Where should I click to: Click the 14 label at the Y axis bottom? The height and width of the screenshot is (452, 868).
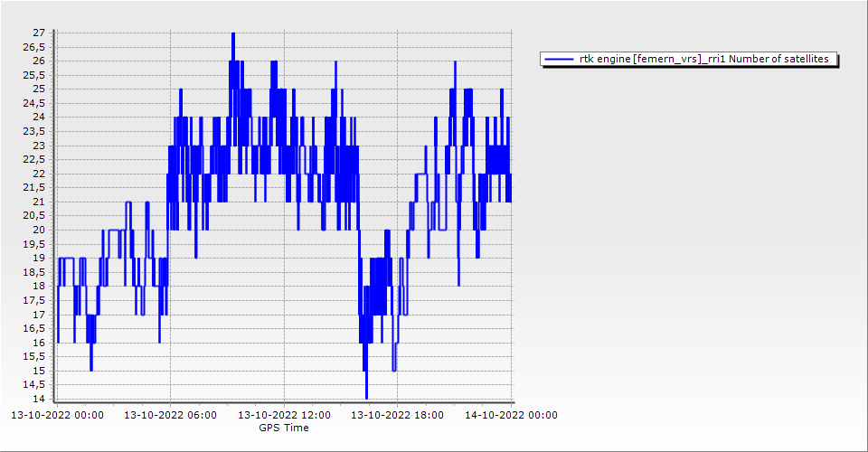pos(39,400)
